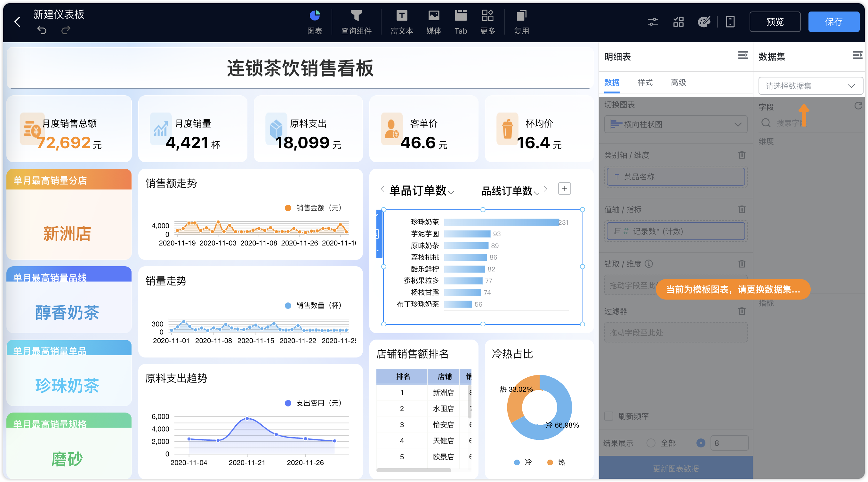The image size is (868, 482).
Task: Open the 图表 chart insertion tool
Action: 315,21
